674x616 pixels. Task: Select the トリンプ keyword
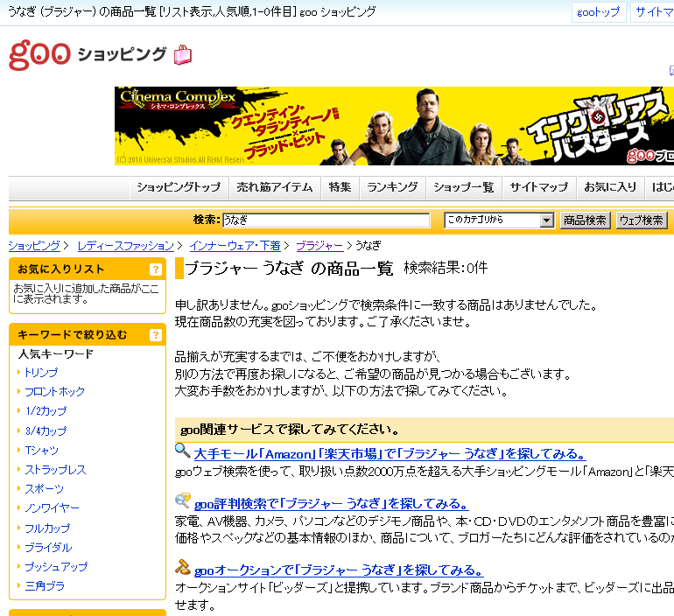pyautogui.click(x=41, y=373)
